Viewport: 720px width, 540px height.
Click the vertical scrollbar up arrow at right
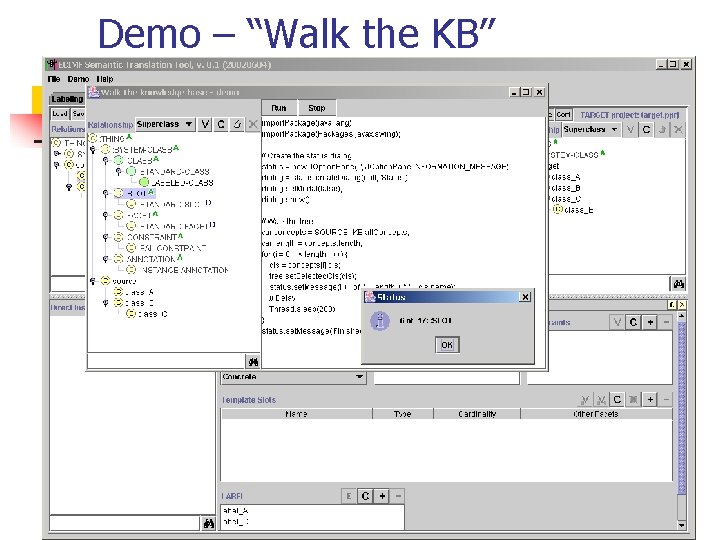tap(681, 316)
